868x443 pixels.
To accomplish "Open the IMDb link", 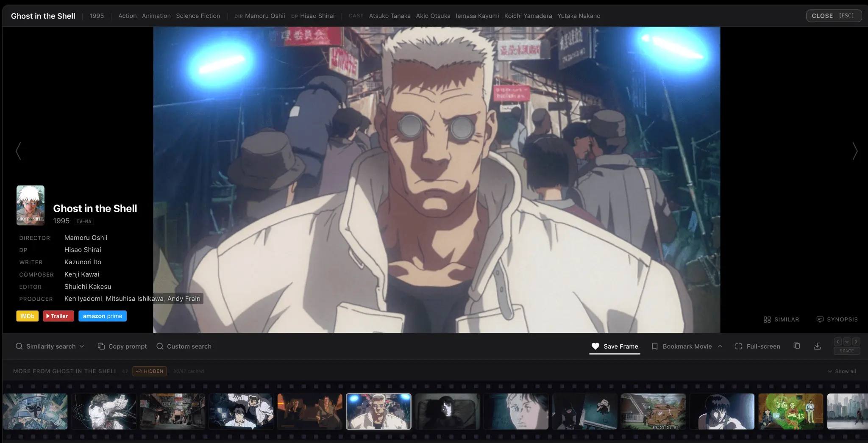I will 28,316.
